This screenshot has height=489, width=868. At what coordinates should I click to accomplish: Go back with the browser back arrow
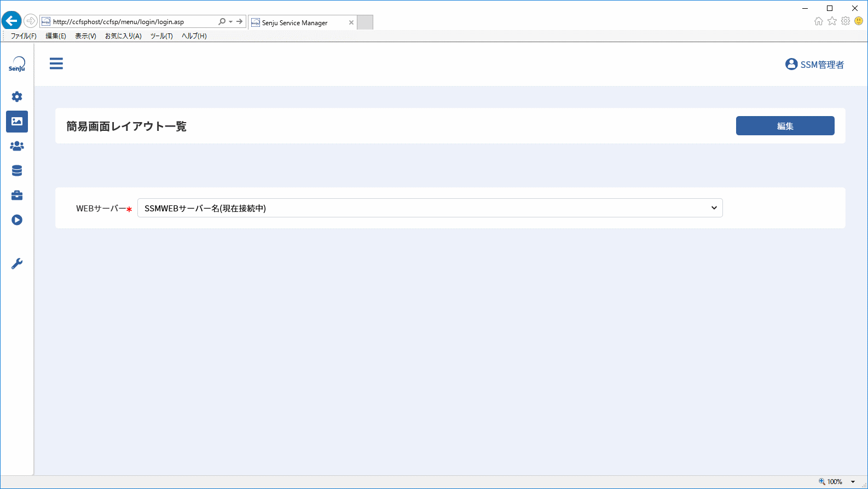click(11, 21)
